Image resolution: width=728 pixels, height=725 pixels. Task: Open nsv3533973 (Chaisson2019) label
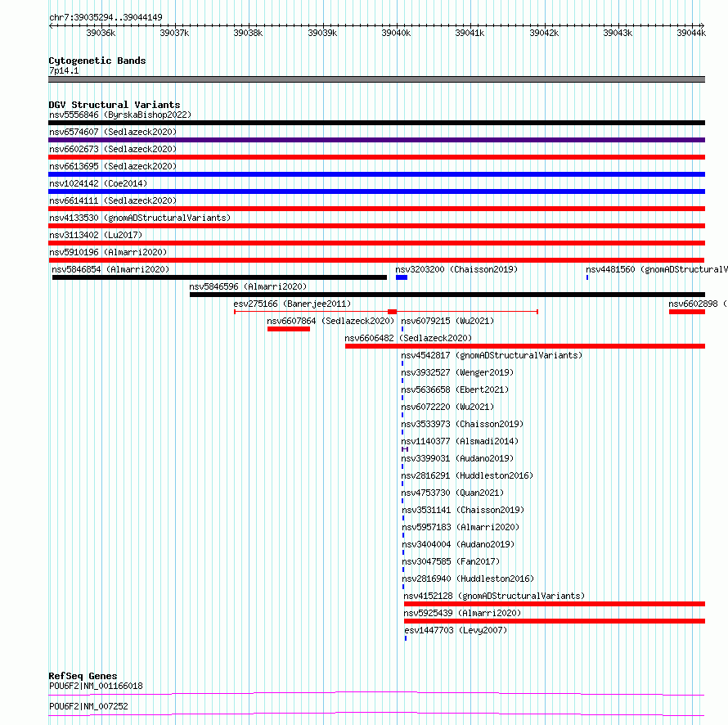tap(462, 424)
